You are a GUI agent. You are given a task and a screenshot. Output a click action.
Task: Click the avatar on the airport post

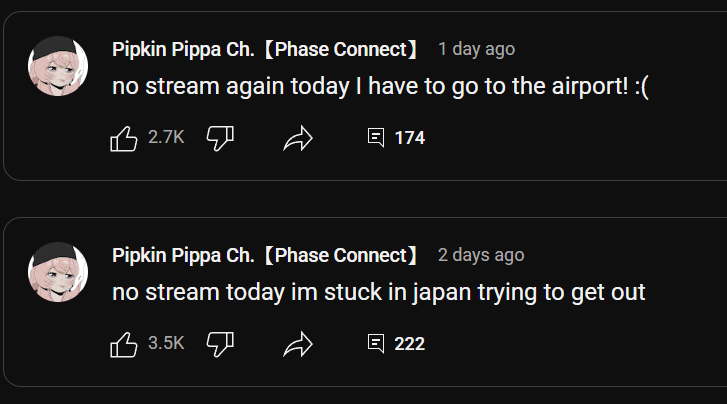click(x=58, y=68)
